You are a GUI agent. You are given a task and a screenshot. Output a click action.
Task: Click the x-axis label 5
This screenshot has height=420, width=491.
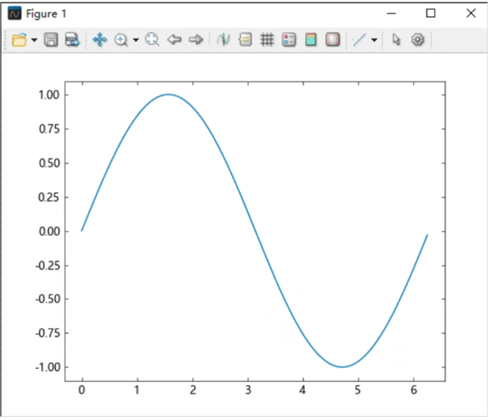[x=358, y=390]
